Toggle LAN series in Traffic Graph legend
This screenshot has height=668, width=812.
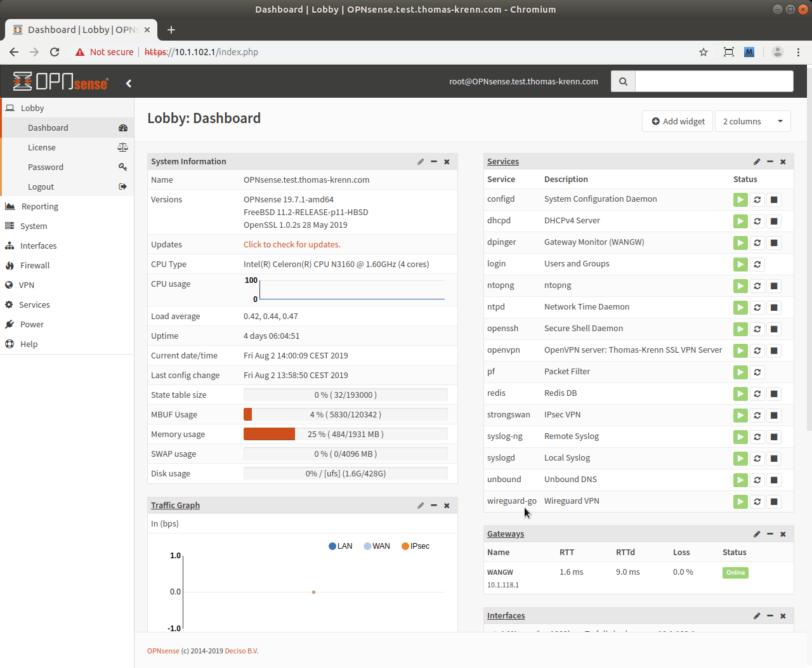(341, 546)
